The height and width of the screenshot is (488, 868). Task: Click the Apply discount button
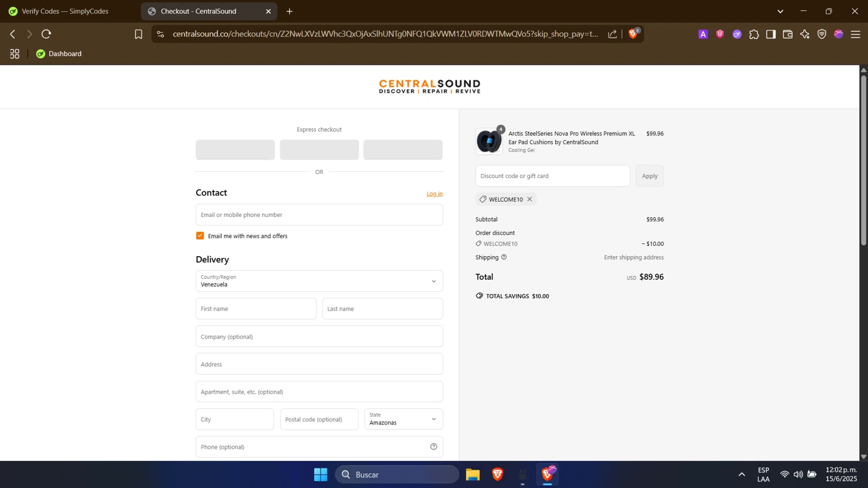tap(650, 176)
